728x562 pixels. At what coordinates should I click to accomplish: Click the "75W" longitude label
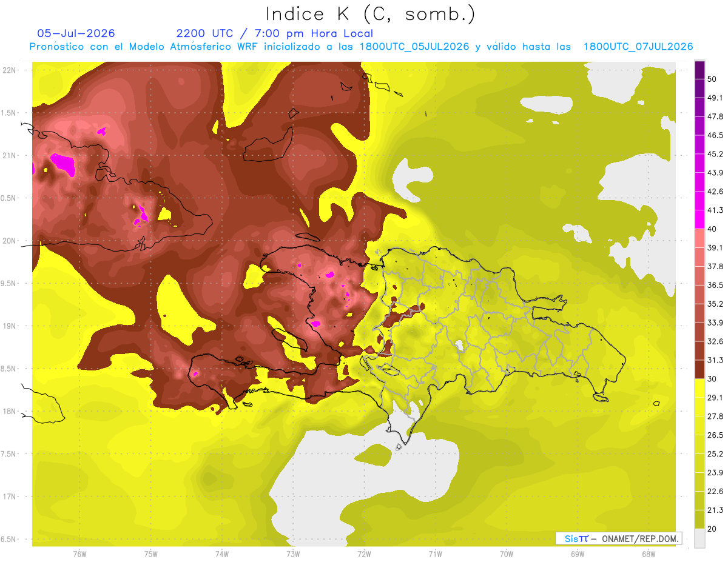150,554
